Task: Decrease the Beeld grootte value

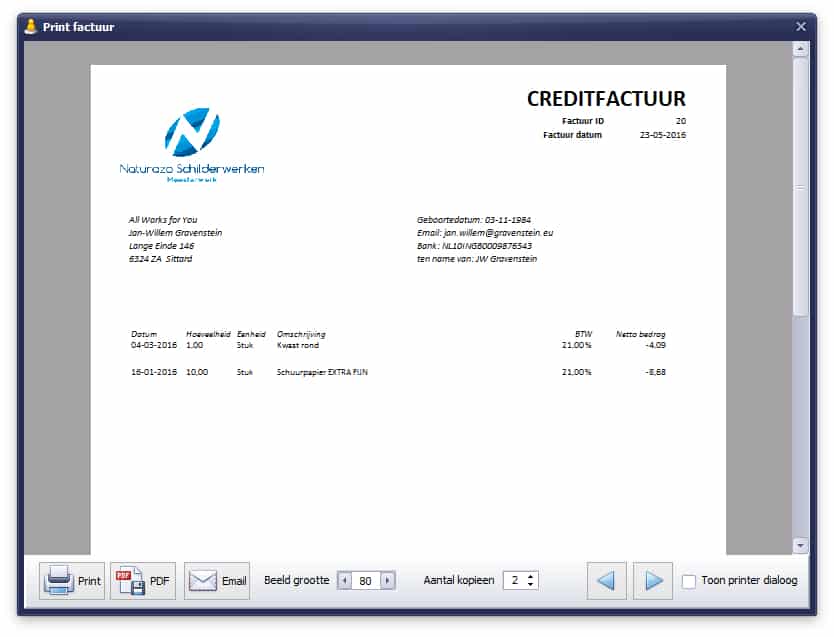Action: pyautogui.click(x=344, y=580)
